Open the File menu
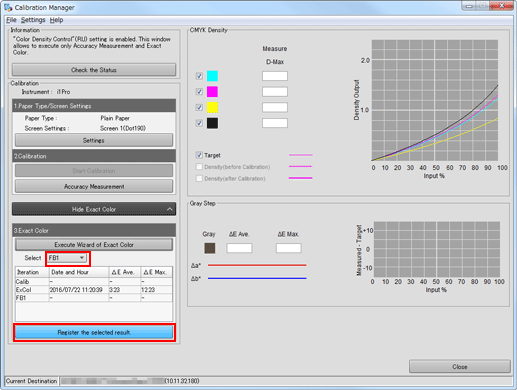 point(11,20)
